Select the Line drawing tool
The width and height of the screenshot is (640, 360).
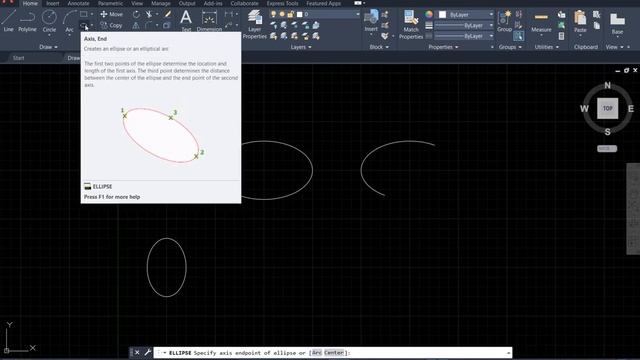(x=8, y=20)
